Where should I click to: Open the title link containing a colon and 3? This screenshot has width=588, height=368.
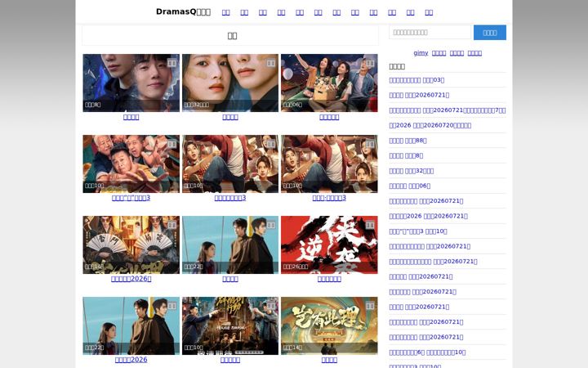(x=329, y=198)
